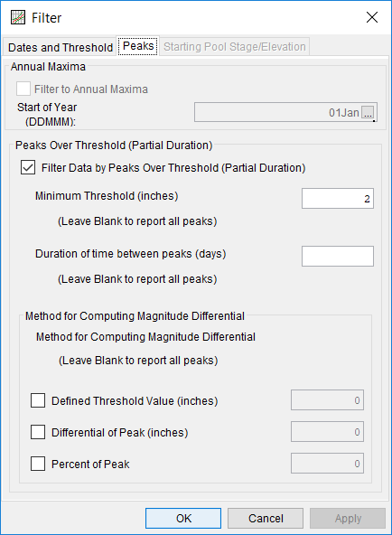This screenshot has height=535, width=392.
Task: Focus the Minimum Threshold input field
Action: (338, 198)
